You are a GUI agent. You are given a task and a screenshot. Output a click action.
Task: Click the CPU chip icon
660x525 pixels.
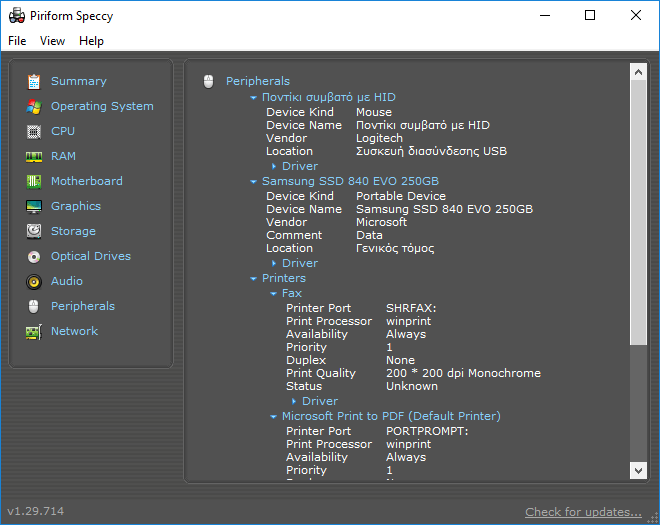coord(34,132)
